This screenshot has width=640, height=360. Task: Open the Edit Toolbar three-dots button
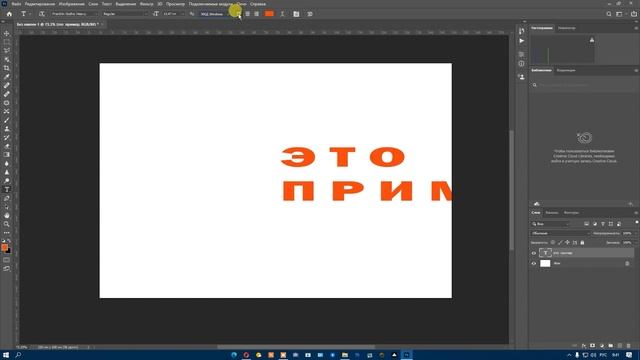pos(7,233)
